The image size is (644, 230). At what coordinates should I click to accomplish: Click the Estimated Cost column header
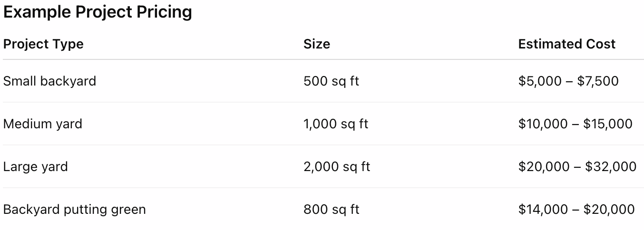click(x=566, y=44)
